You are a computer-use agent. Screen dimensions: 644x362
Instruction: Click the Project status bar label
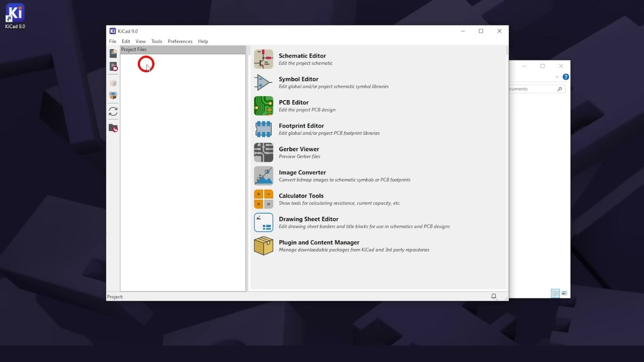(115, 297)
